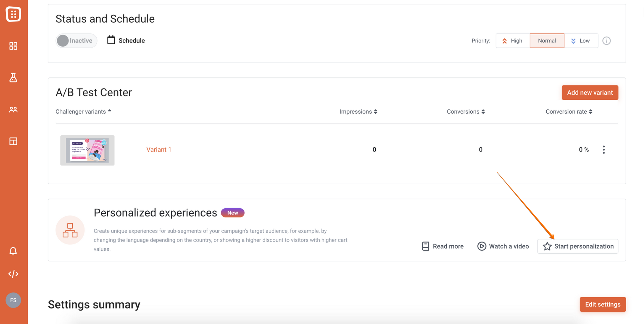The width and height of the screenshot is (644, 324).
Task: Click the priority info icon
Action: click(x=606, y=41)
